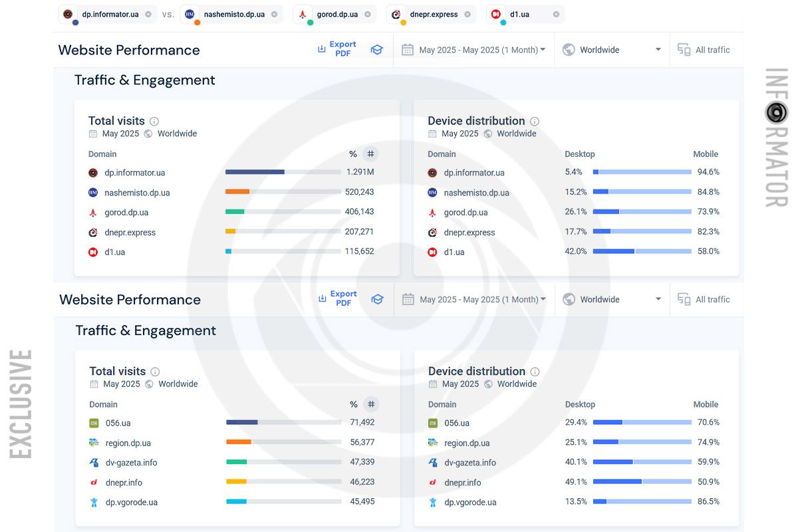Image resolution: width=798 pixels, height=532 pixels.
Task: Click d1.ua favicon in upper Device distribution
Action: pyautogui.click(x=432, y=252)
